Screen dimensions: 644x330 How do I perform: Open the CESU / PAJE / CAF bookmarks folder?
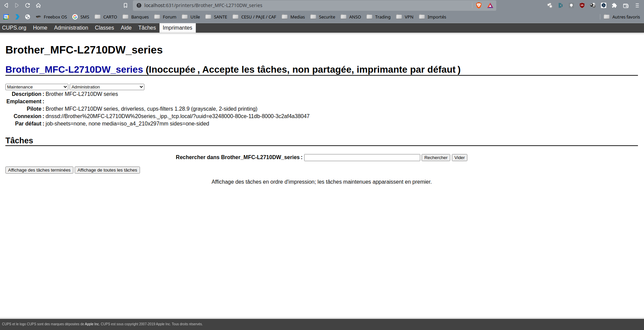[254, 17]
